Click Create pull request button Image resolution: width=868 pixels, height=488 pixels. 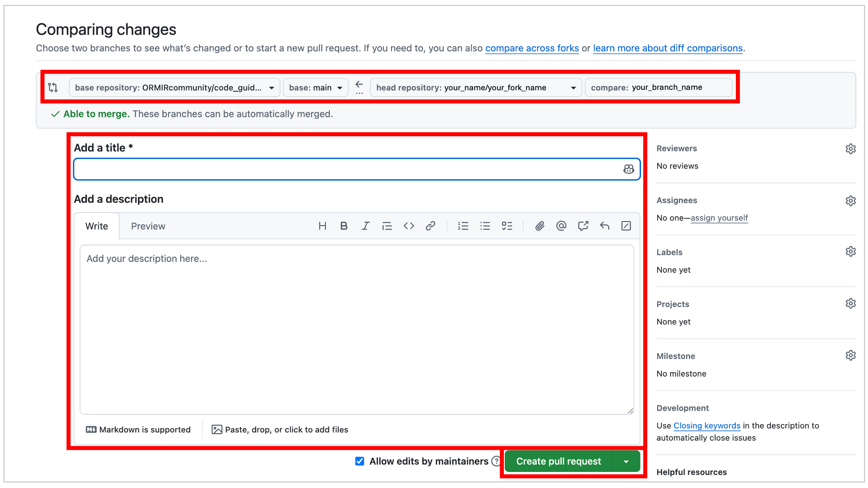coord(558,461)
